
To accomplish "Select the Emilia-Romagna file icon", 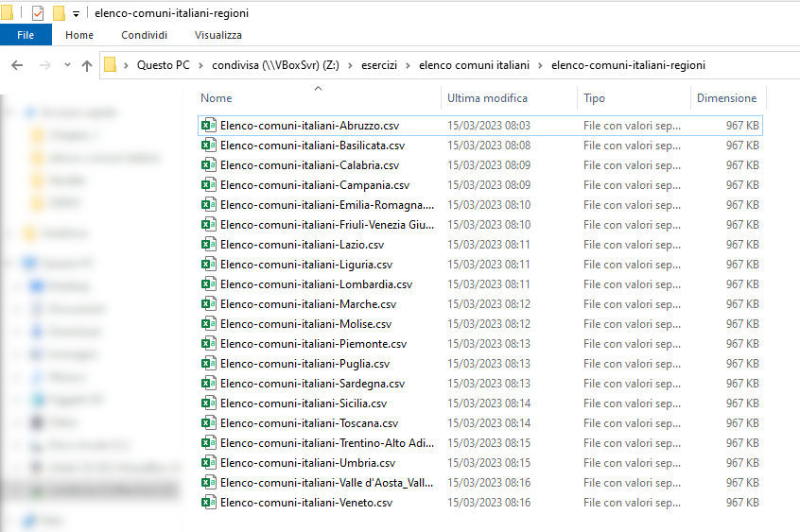I will 208,204.
